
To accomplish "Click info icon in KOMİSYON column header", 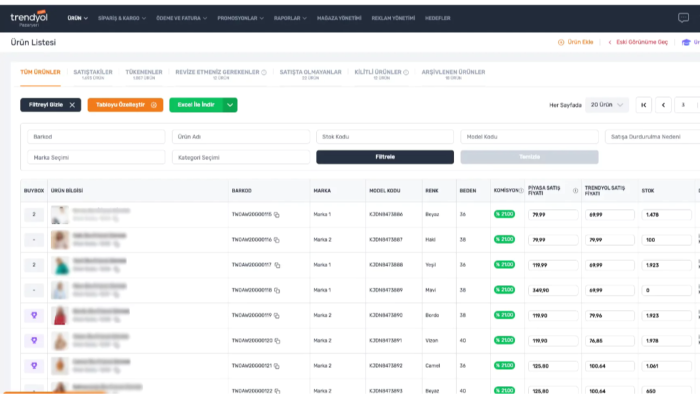I will pos(521,191).
